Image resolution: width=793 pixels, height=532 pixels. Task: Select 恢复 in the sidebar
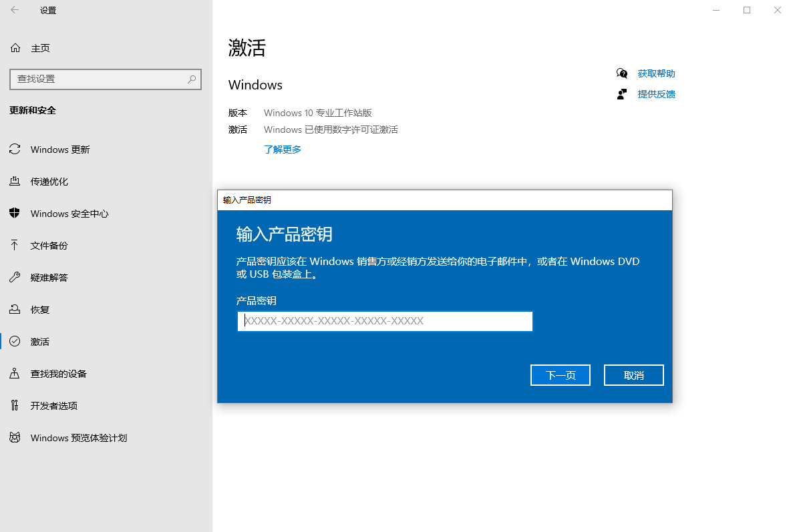click(x=40, y=310)
